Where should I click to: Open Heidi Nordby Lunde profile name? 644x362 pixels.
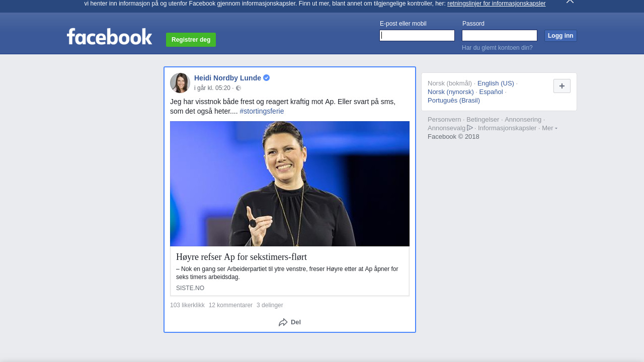click(227, 78)
